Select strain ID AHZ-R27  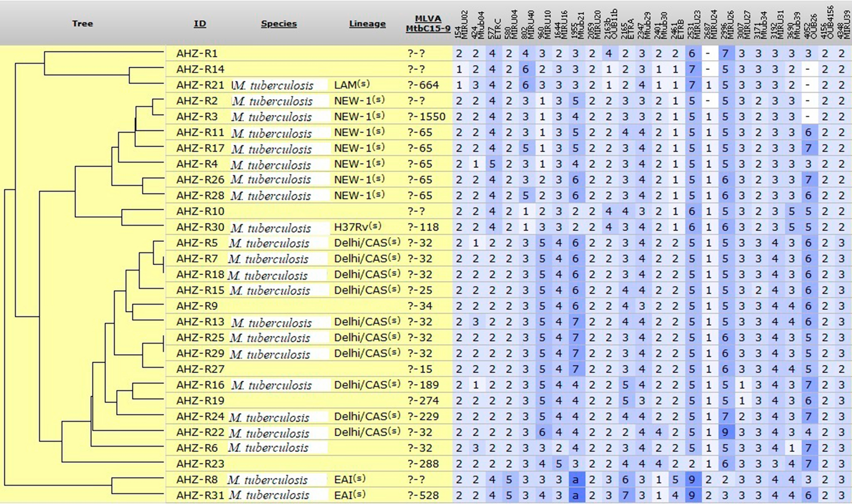pyautogui.click(x=200, y=369)
